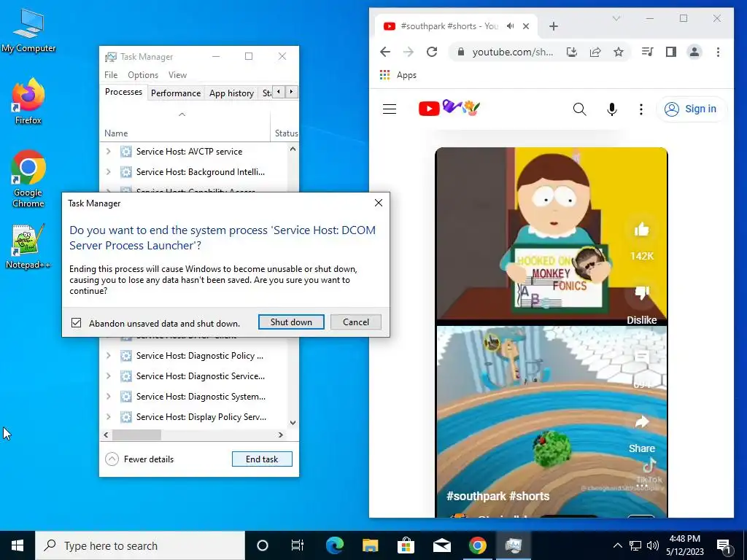Click Cortana circle on taskbar
The width and height of the screenshot is (747, 560).
point(263,545)
